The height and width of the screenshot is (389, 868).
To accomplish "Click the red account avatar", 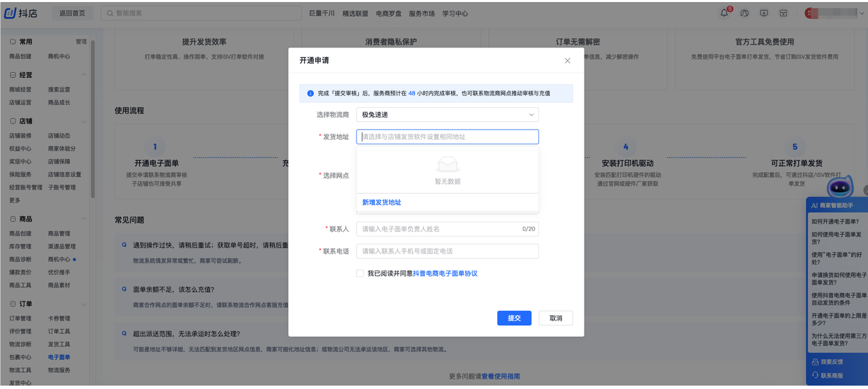I will click(x=810, y=13).
